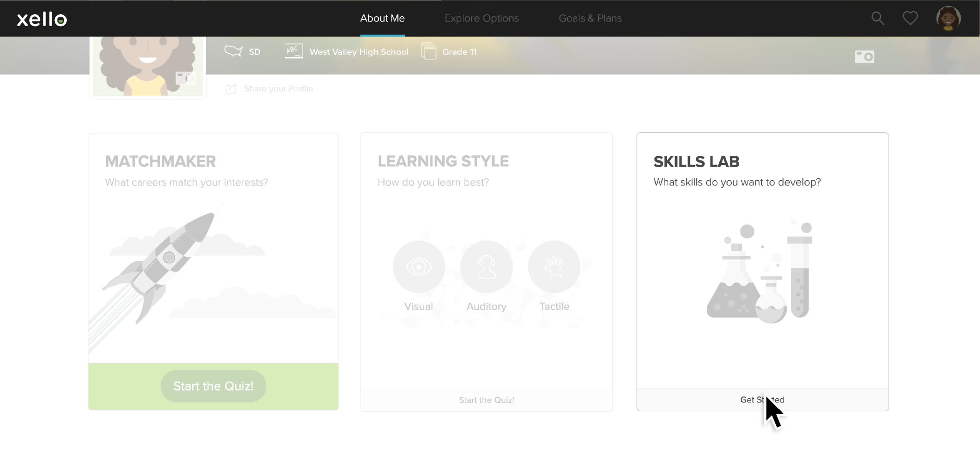Click the Skills Lab flasks illustration
Viewport: 980px width, 474px height.
coord(760,271)
